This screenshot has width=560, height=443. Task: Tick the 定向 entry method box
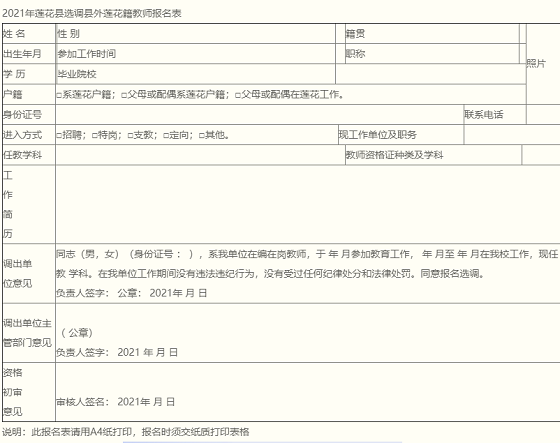point(166,136)
